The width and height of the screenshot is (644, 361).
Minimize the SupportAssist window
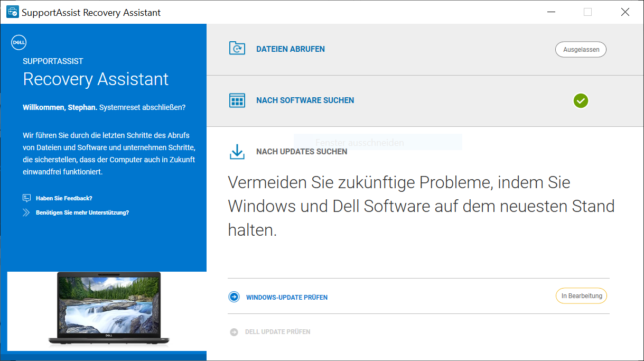[x=551, y=12]
